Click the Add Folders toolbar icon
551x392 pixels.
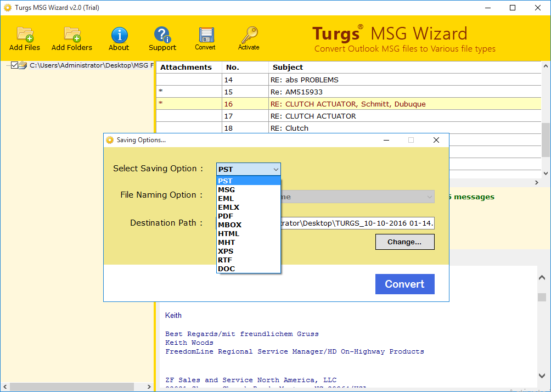coord(72,35)
